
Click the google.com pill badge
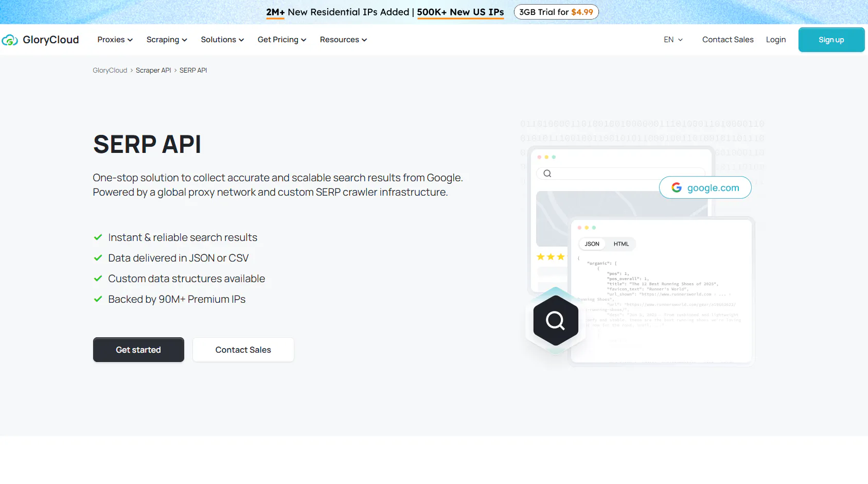pos(705,188)
